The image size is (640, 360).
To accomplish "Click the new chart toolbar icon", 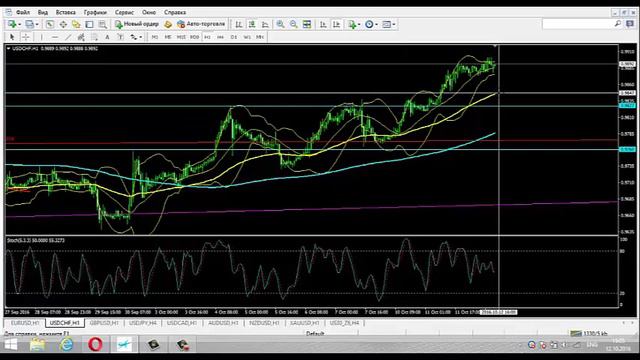I will (12, 24).
